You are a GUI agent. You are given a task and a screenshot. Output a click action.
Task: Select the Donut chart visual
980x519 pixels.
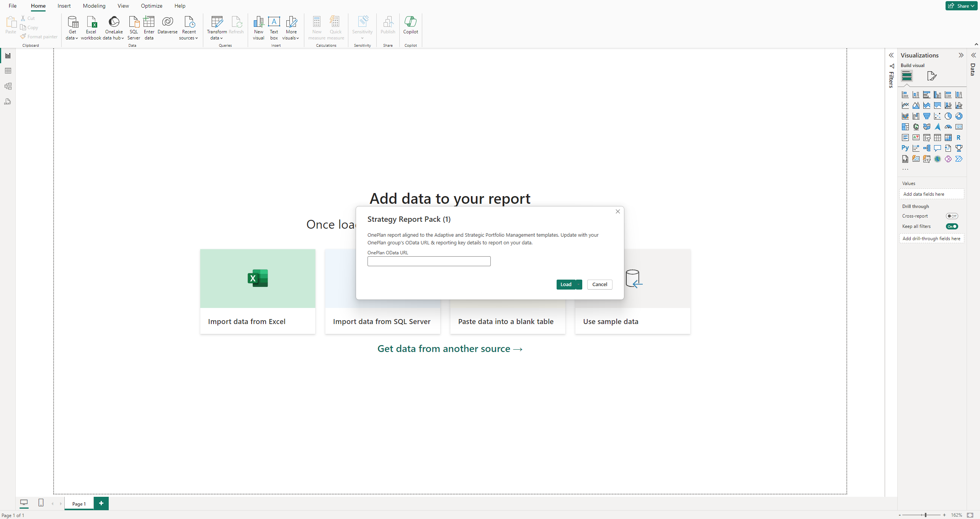click(x=959, y=116)
